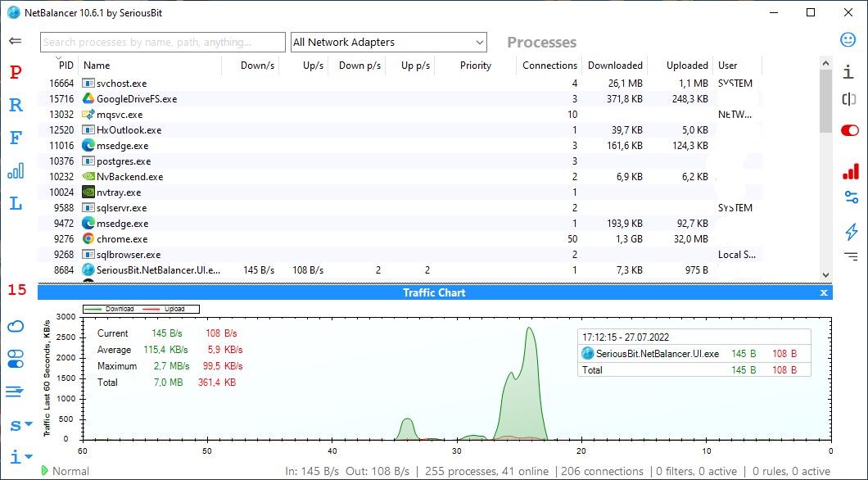Open the blue bar chart icon in the left sidebar
868x480 pixels.
(16, 170)
